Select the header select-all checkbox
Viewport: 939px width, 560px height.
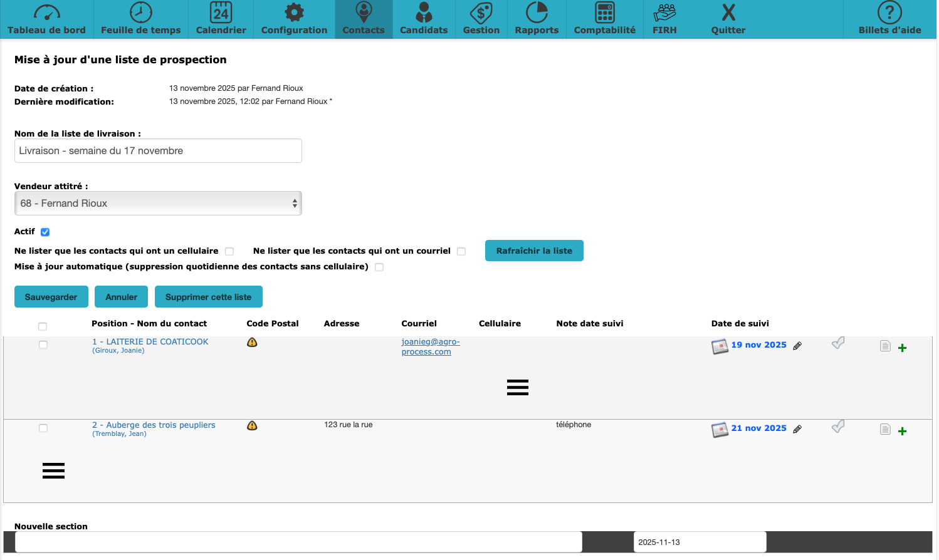pos(43,326)
